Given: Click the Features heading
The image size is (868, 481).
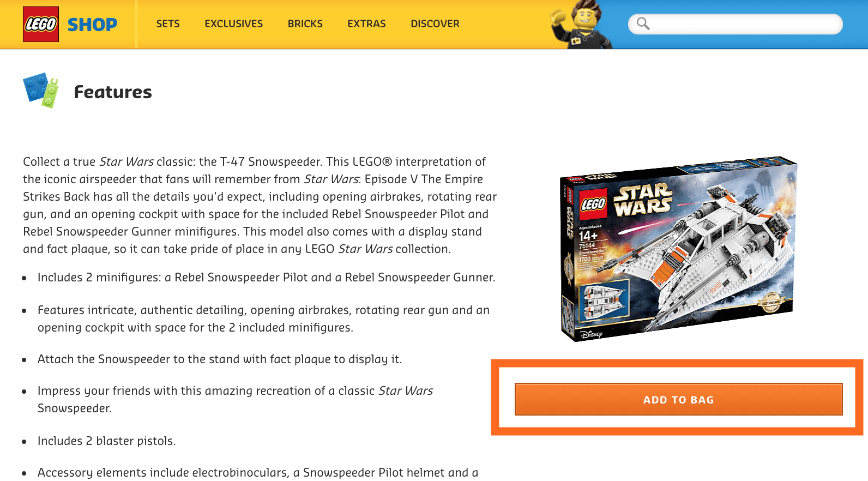Looking at the screenshot, I should click(113, 92).
